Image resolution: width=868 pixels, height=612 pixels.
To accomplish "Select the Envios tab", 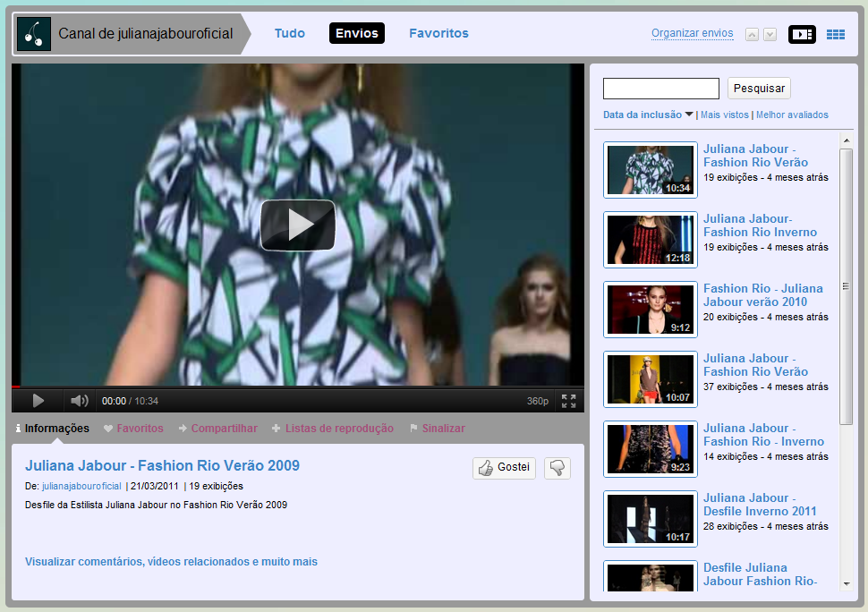I will click(x=357, y=33).
